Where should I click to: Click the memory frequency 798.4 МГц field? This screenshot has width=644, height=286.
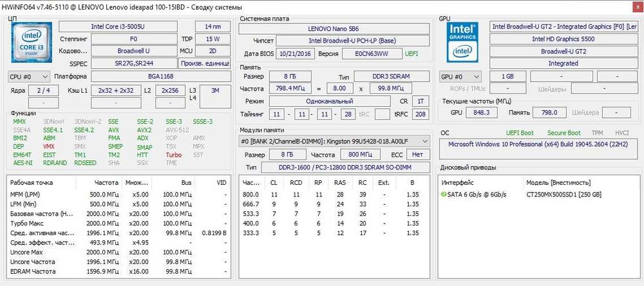(290, 88)
